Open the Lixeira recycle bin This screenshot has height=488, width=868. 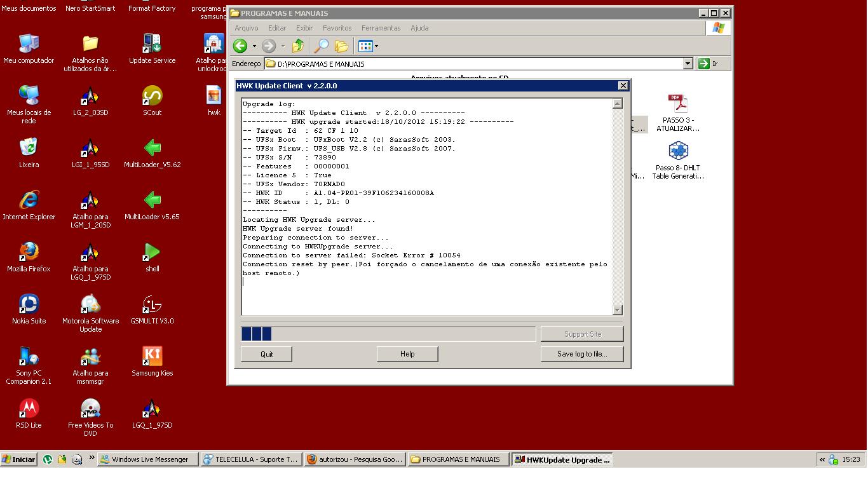[29, 153]
